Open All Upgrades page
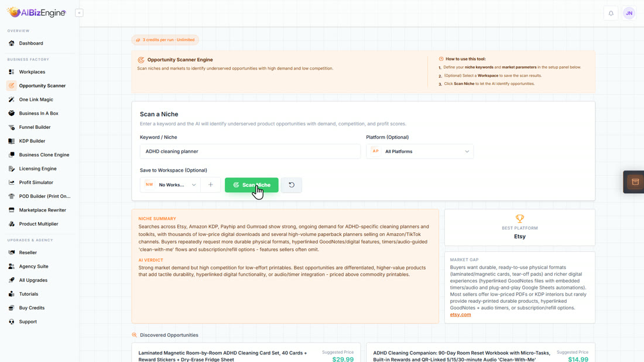The width and height of the screenshot is (644, 362). tap(33, 280)
